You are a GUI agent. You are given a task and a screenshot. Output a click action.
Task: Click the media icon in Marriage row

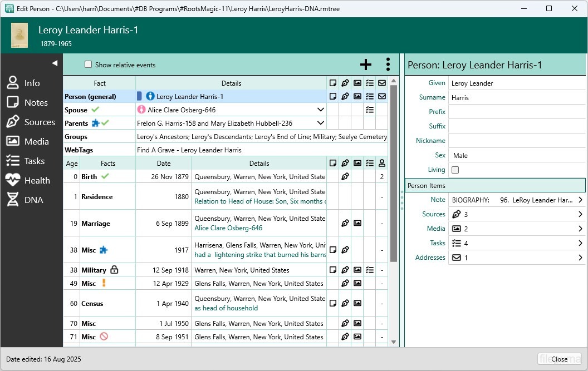coord(357,223)
